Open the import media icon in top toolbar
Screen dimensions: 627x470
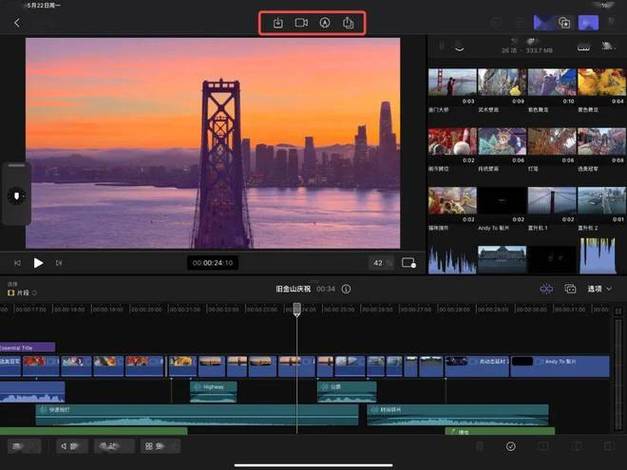(x=278, y=23)
